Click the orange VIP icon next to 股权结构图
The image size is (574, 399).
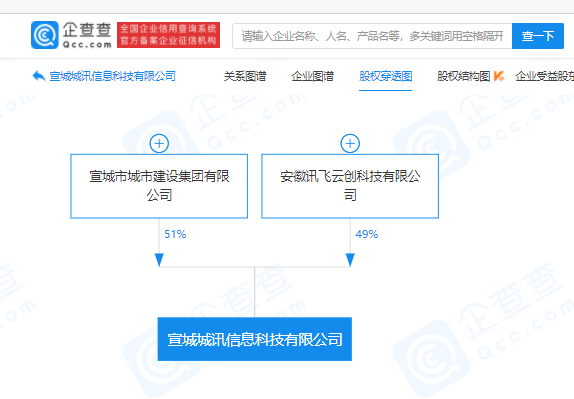[x=499, y=76]
